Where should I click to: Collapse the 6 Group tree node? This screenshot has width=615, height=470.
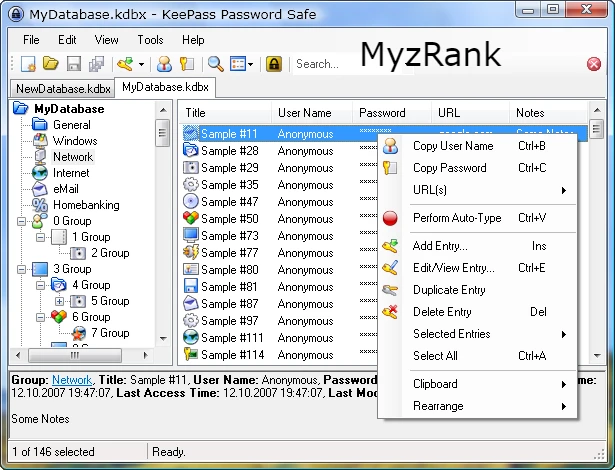(x=40, y=317)
